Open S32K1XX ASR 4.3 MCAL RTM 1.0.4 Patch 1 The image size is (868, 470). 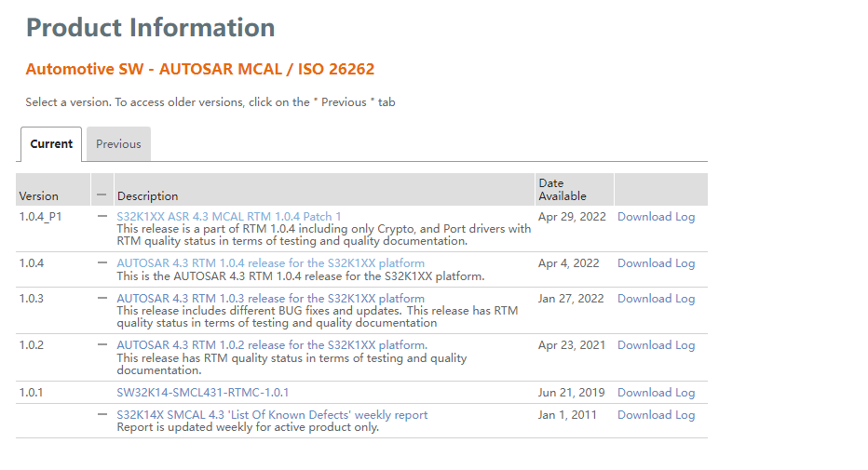228,216
